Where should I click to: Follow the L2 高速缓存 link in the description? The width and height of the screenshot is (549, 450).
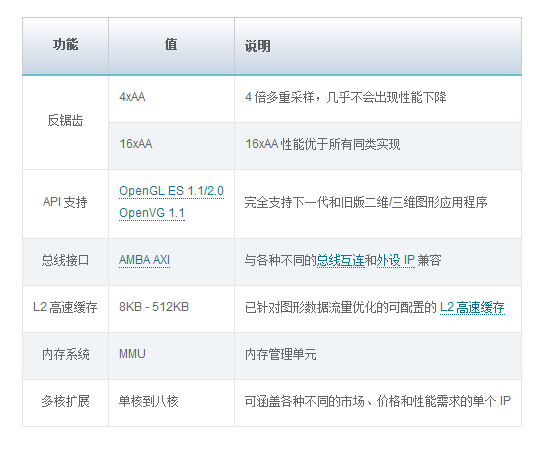pos(472,307)
